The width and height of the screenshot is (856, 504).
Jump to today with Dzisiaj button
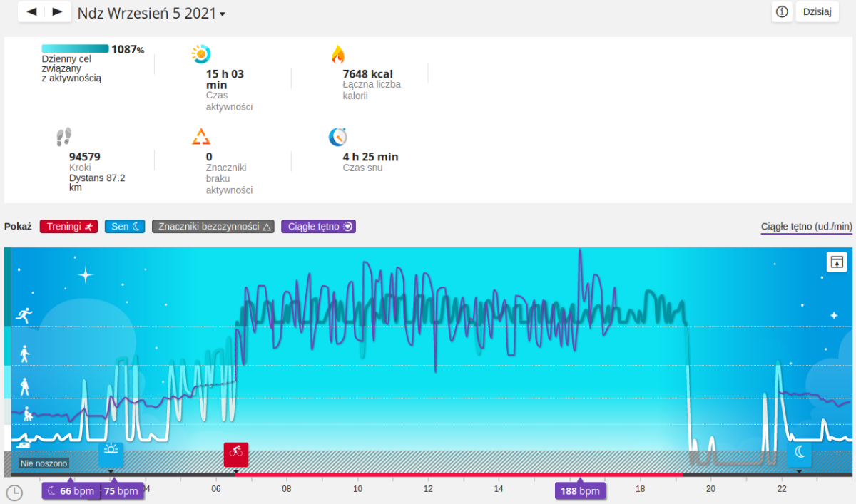coord(817,11)
